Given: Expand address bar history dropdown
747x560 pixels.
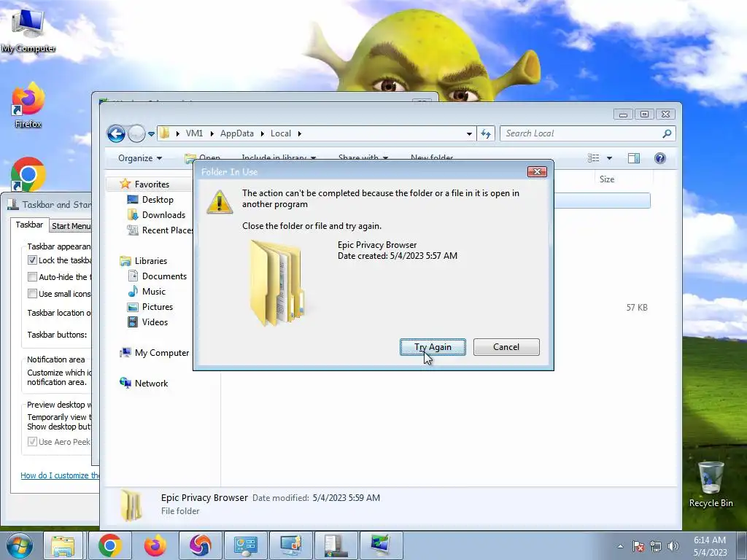Looking at the screenshot, I should click(x=469, y=134).
